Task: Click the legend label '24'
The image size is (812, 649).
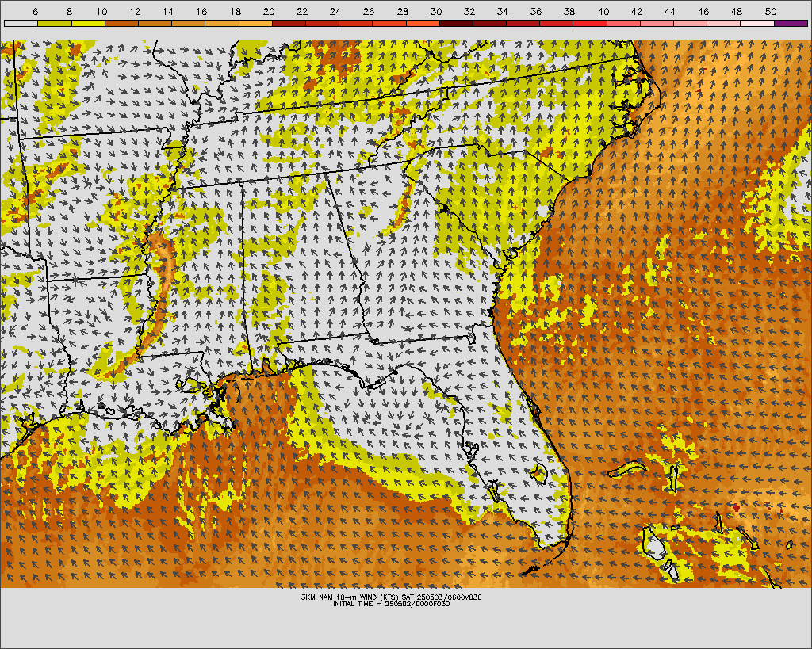Action: tap(335, 11)
